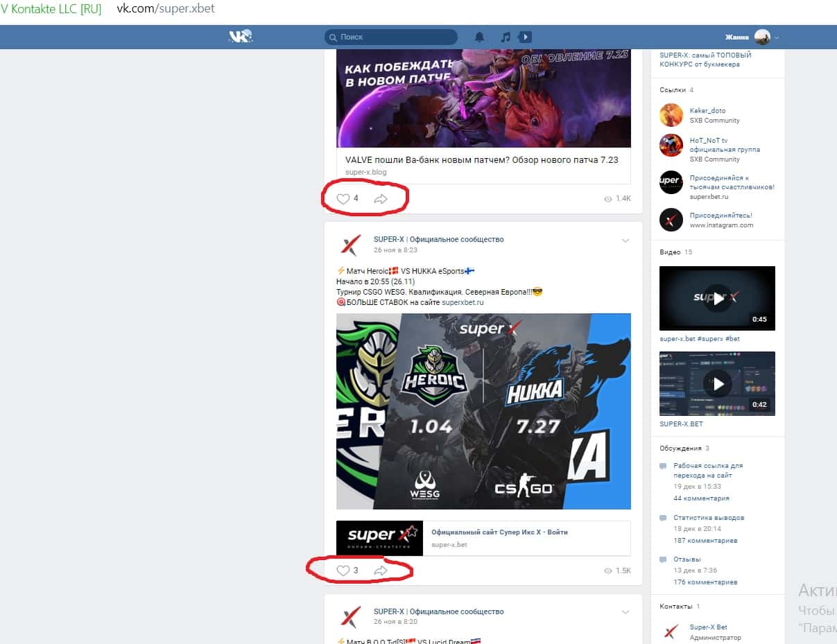The height and width of the screenshot is (644, 837).
Task: Like the Heroic VS HUKKA post
Action: (x=343, y=571)
